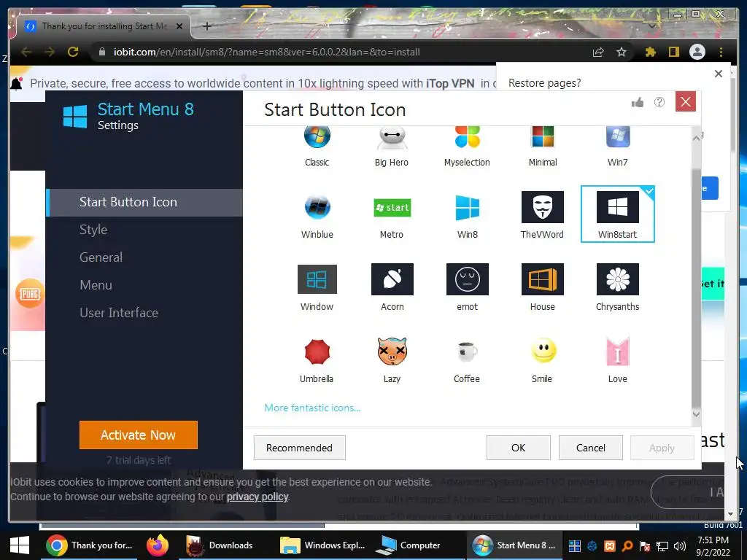Viewport: 747px width, 560px height.
Task: Select the red Umbrella icon
Action: [x=317, y=359]
